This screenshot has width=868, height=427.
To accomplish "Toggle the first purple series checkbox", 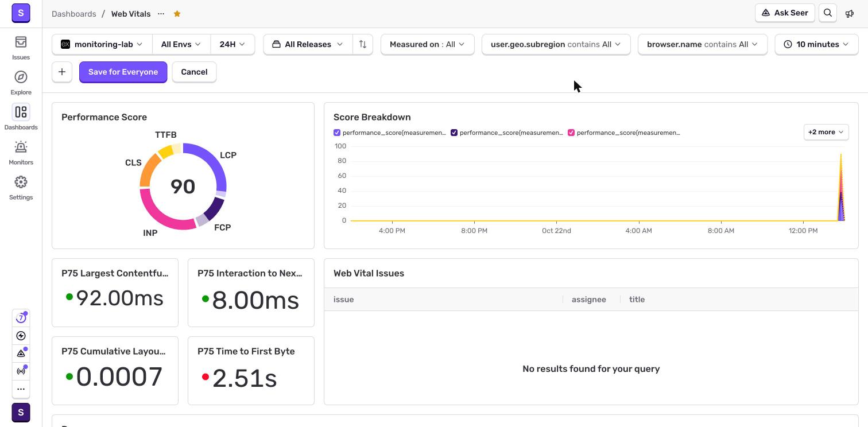I will [x=337, y=133].
